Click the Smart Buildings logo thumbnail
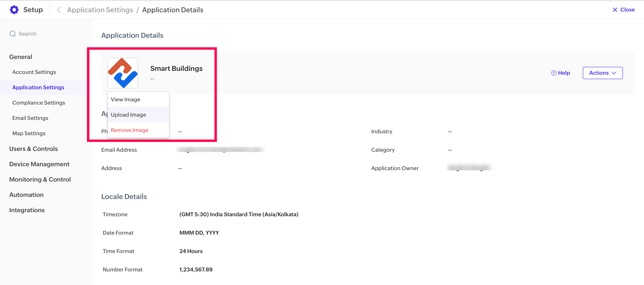 pyautogui.click(x=123, y=73)
